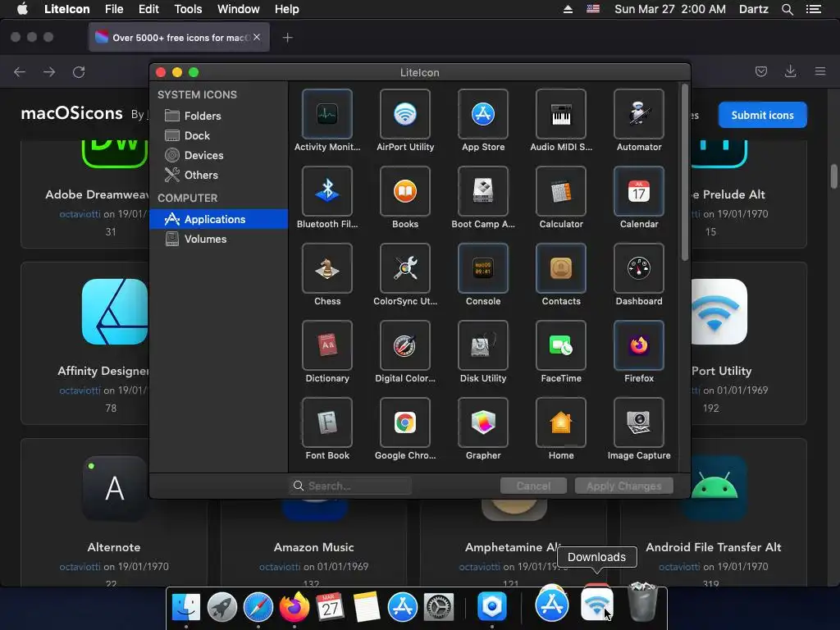
Task: Pick the Chess app icon
Action: tap(326, 268)
